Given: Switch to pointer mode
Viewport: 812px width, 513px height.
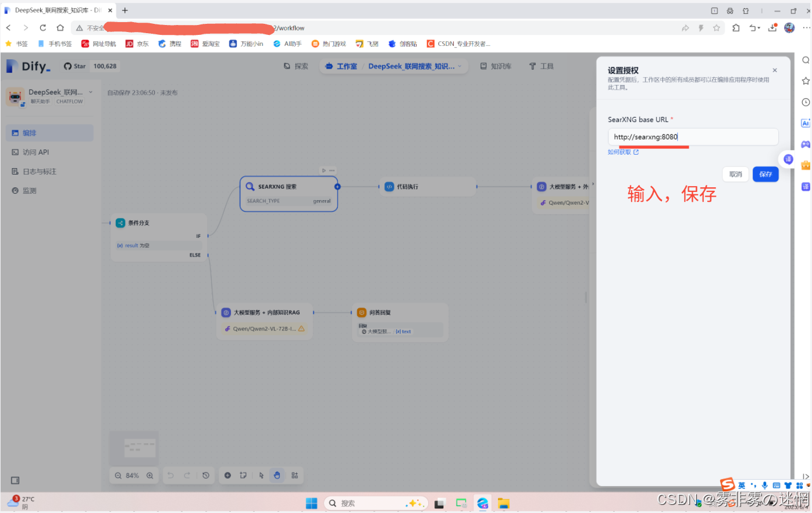Looking at the screenshot, I should 261,475.
